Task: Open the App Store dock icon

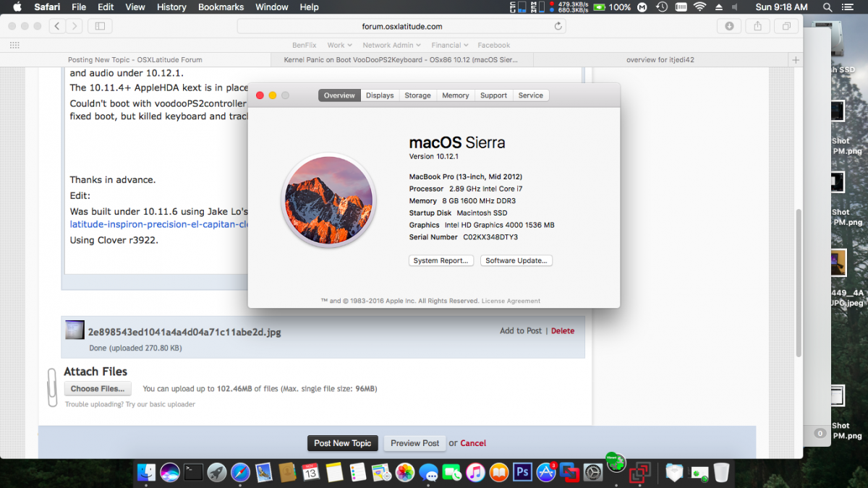Action: tap(545, 473)
